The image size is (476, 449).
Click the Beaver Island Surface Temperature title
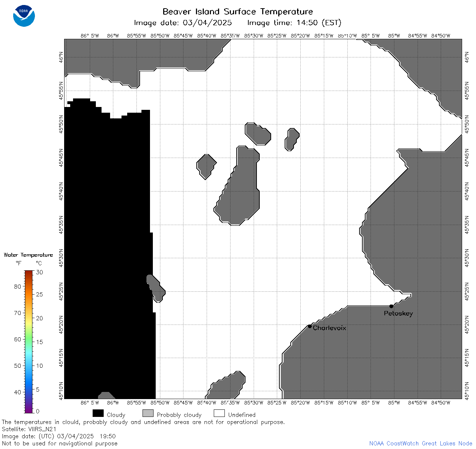click(238, 11)
